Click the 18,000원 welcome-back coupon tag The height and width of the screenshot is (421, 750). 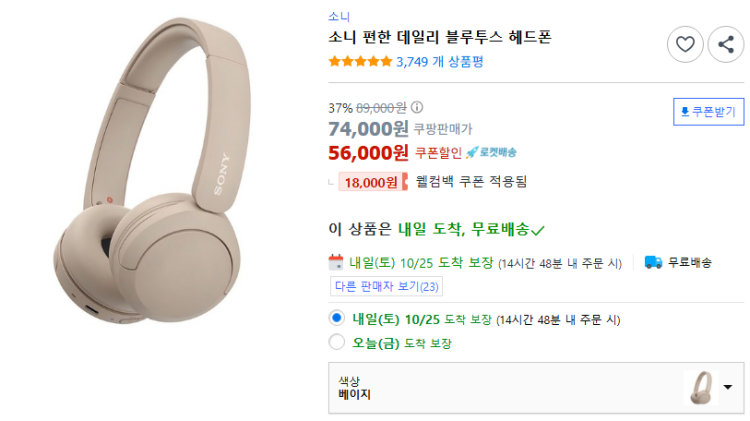tap(369, 182)
